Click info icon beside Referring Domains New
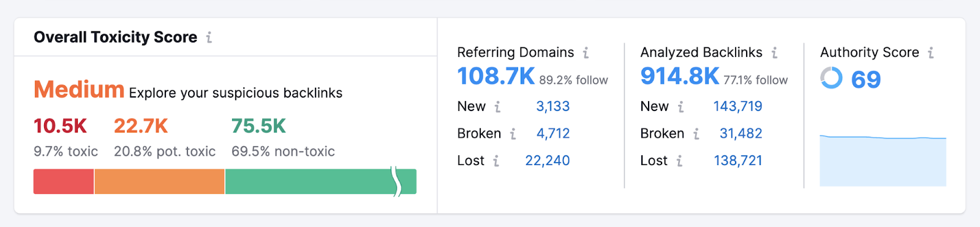 pyautogui.click(x=497, y=107)
